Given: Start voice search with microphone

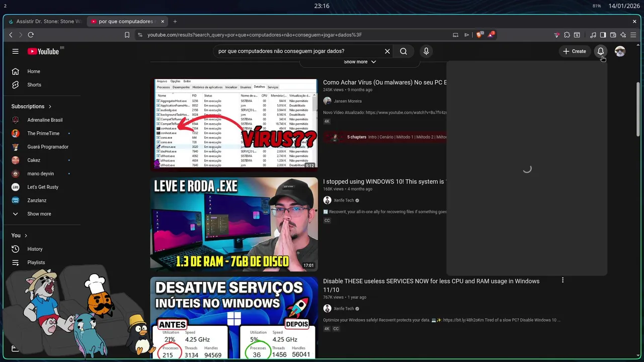Looking at the screenshot, I should [426, 51].
